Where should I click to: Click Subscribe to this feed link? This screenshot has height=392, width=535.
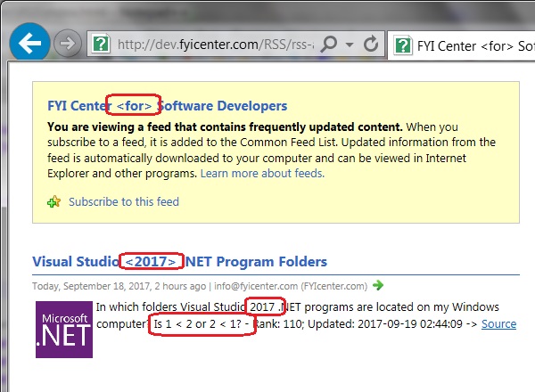tap(124, 202)
